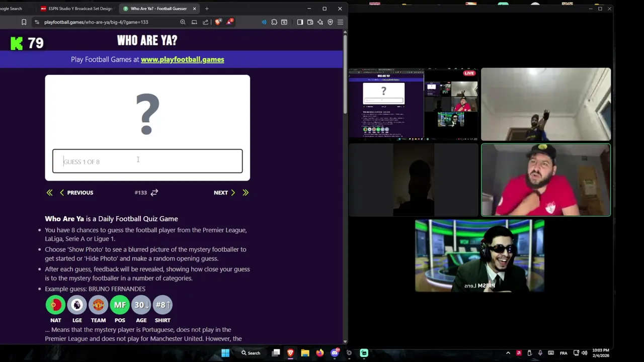Click the Manchester United TEAM badge

(x=98, y=305)
